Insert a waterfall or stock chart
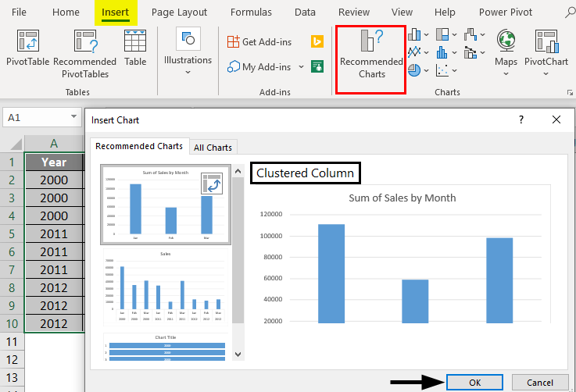The height and width of the screenshot is (392, 576). click(470, 34)
